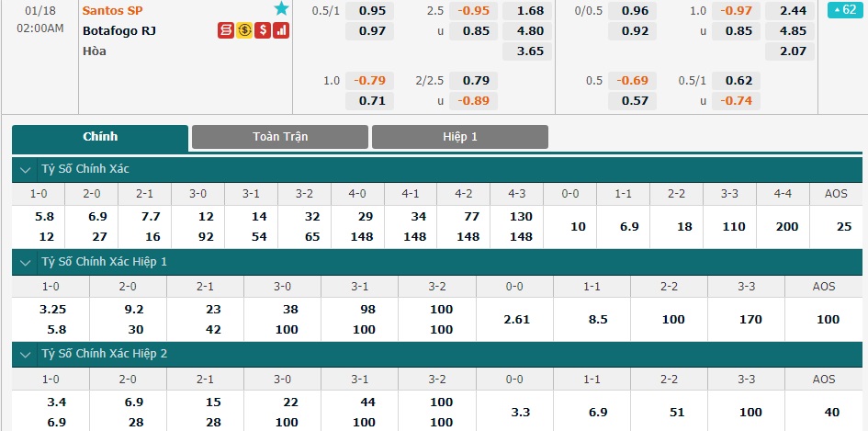Switch to the Toàn Trận tab
The image size is (868, 431).
(280, 137)
